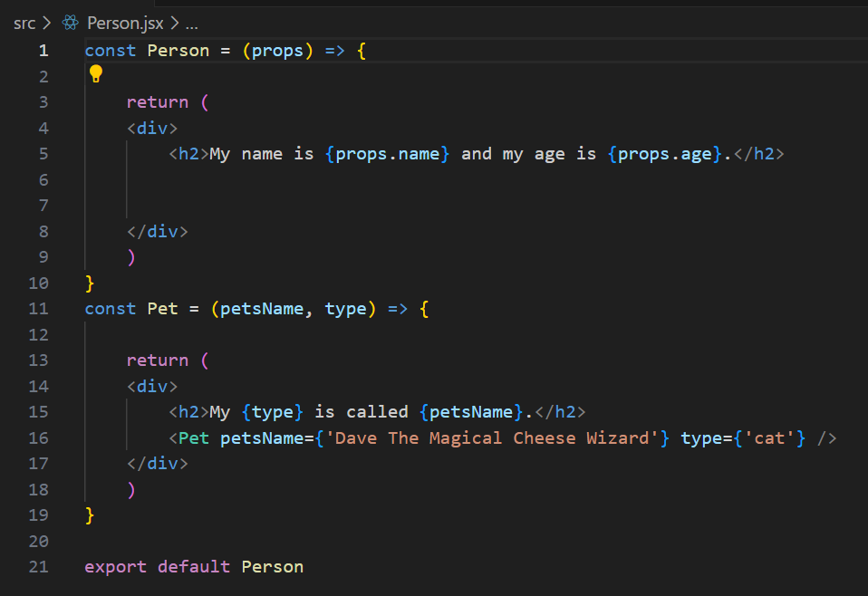The width and height of the screenshot is (868, 596).
Task: Select the Person.jsx breadcrumb item
Action: [125, 24]
